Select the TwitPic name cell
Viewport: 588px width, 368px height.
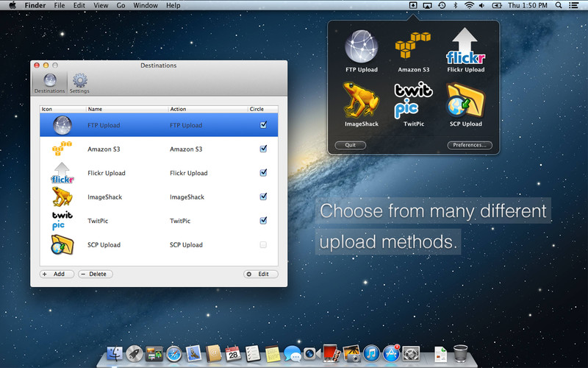pyautogui.click(x=98, y=221)
